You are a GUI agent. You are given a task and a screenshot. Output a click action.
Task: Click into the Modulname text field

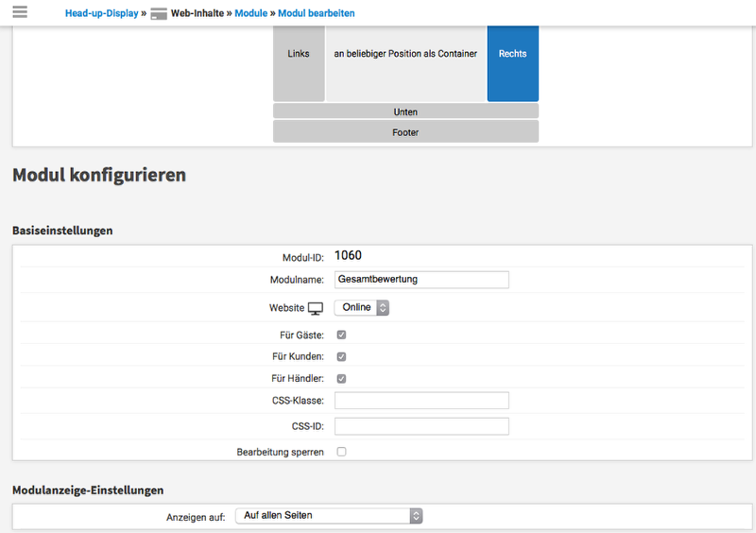(421, 279)
